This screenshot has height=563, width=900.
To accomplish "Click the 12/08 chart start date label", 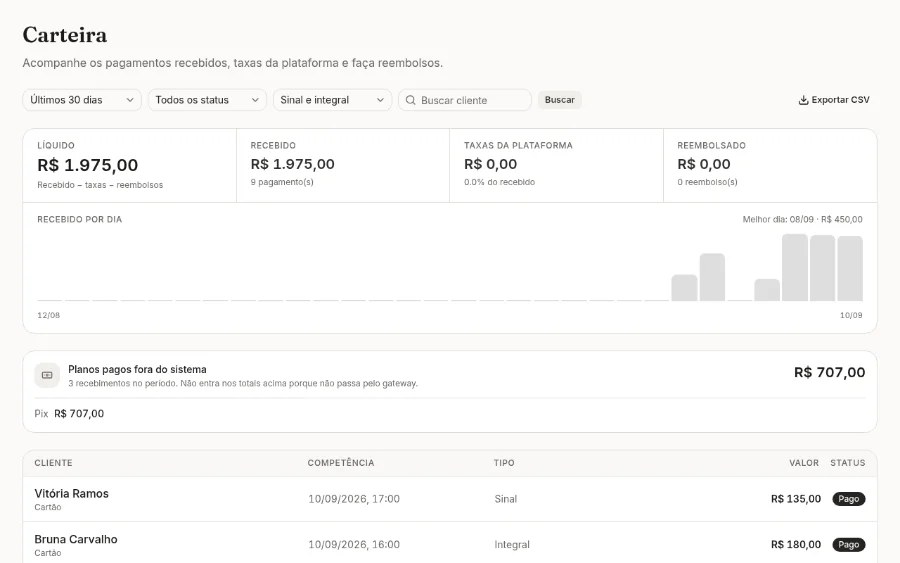I will pos(48,315).
